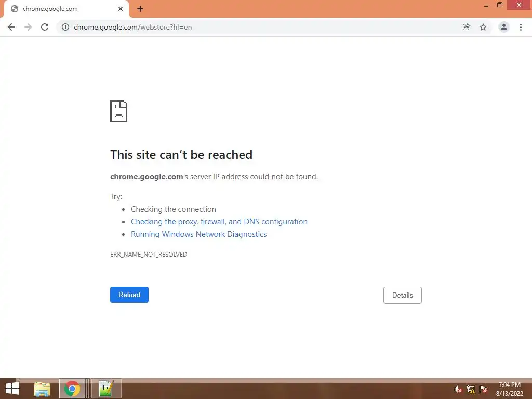The height and width of the screenshot is (399, 532).
Task: Open a new tab with the plus button
Action: [140, 9]
